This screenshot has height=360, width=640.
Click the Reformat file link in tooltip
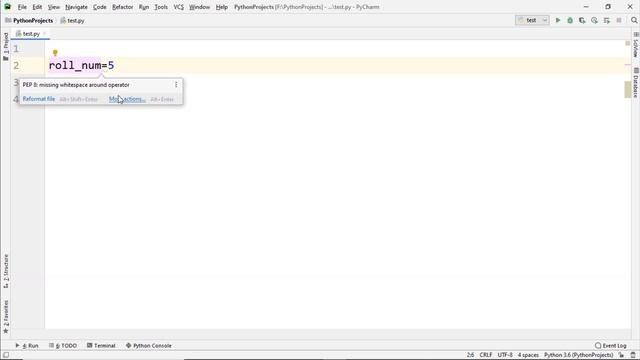pos(39,99)
